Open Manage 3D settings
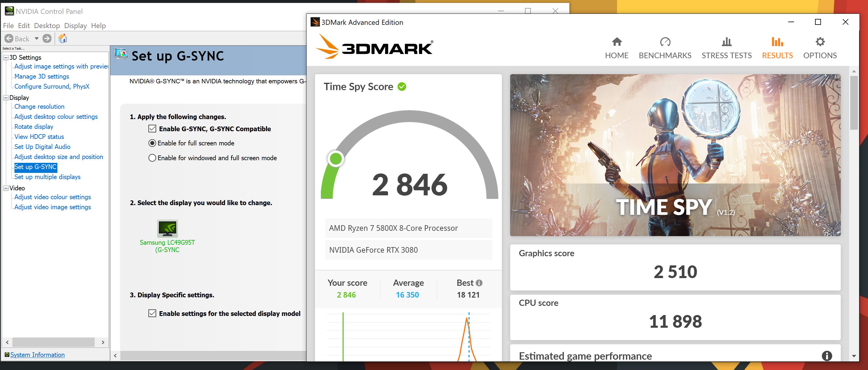Screen dimensions: 868x370 pyautogui.click(x=42, y=77)
